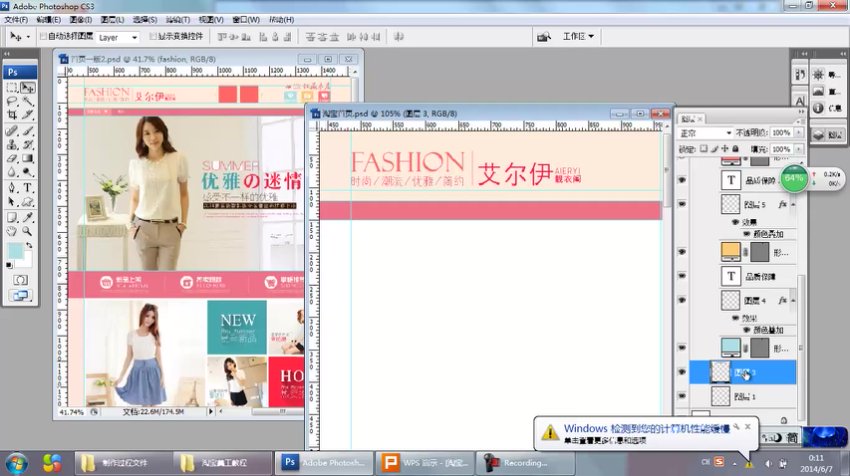This screenshot has width=850, height=476.
Task: Click the Quick Mask mode icon
Action: pyautogui.click(x=20, y=279)
